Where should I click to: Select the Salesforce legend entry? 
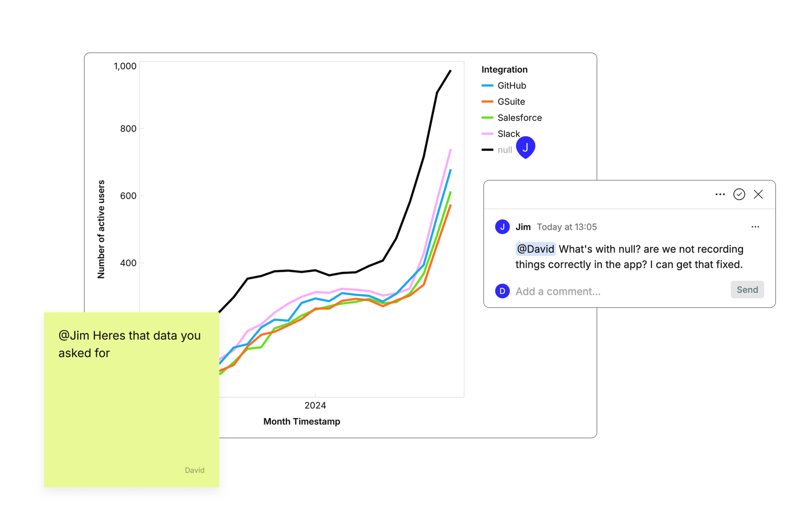point(520,118)
